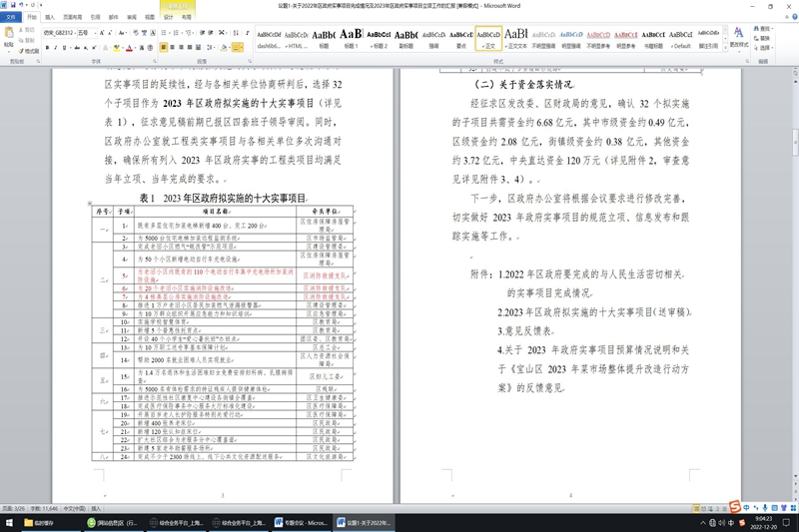Open the 选择 (Select) dropdown

click(x=763, y=47)
